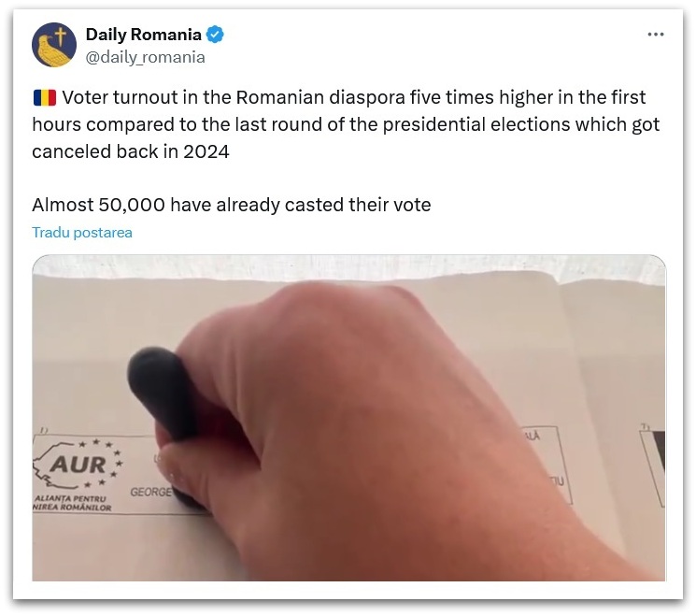
Task: Click the Daily Romania display name
Action: click(143, 35)
